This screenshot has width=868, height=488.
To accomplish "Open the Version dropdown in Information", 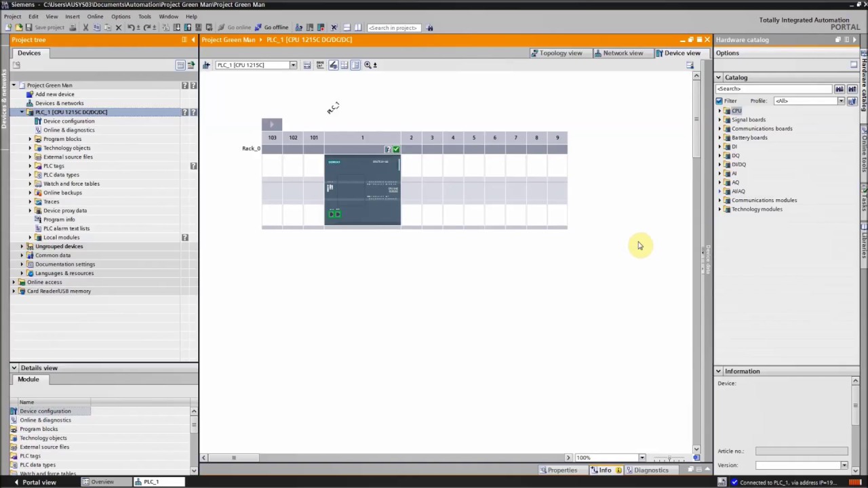I will point(844,466).
